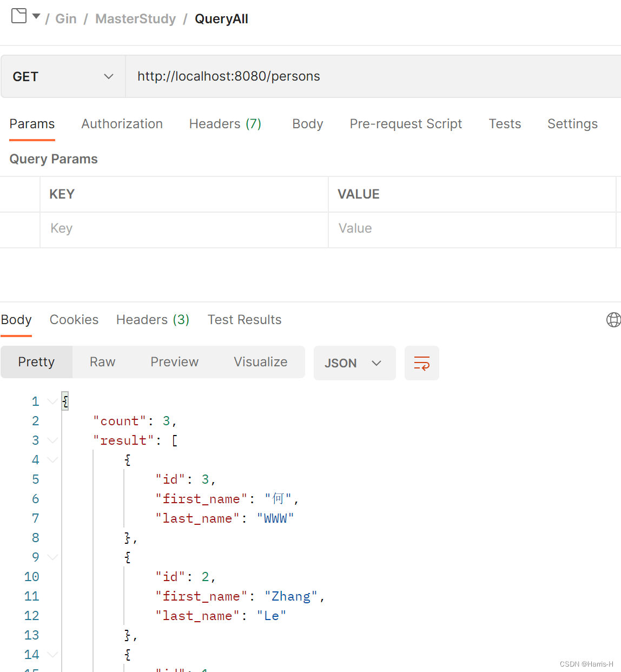Click the collection folder icon in breadcrumb
621x672 pixels.
click(19, 16)
